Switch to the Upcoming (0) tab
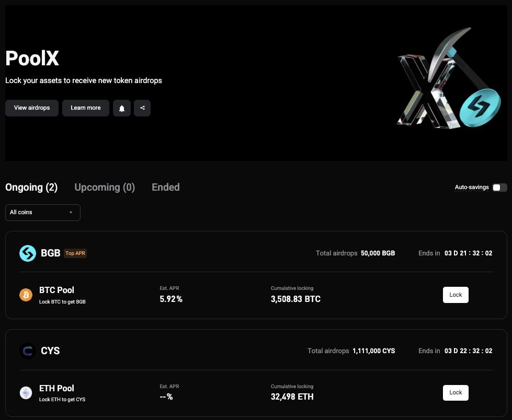The width and height of the screenshot is (512, 420). pyautogui.click(x=105, y=188)
